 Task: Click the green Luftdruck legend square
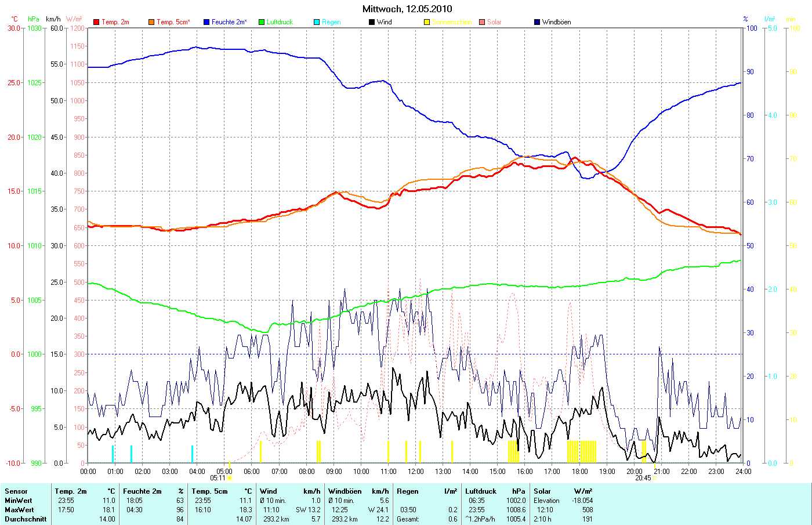pos(262,22)
